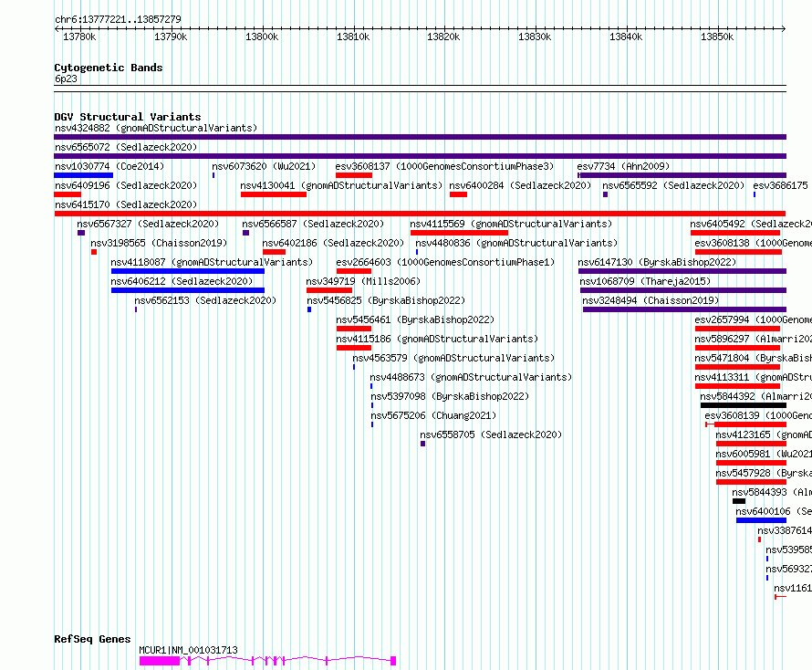The height and width of the screenshot is (670, 812).
Task: Click the blue bar under nsv6400106
Action: tap(761, 520)
